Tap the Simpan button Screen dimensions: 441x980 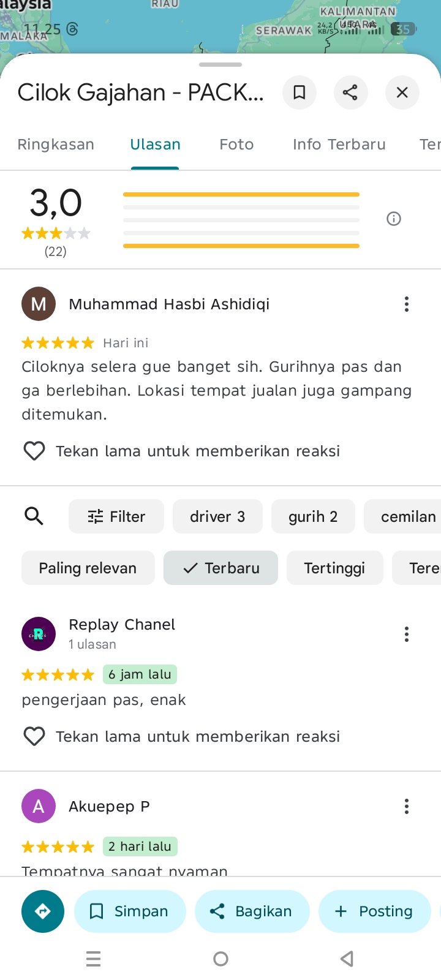click(x=130, y=911)
